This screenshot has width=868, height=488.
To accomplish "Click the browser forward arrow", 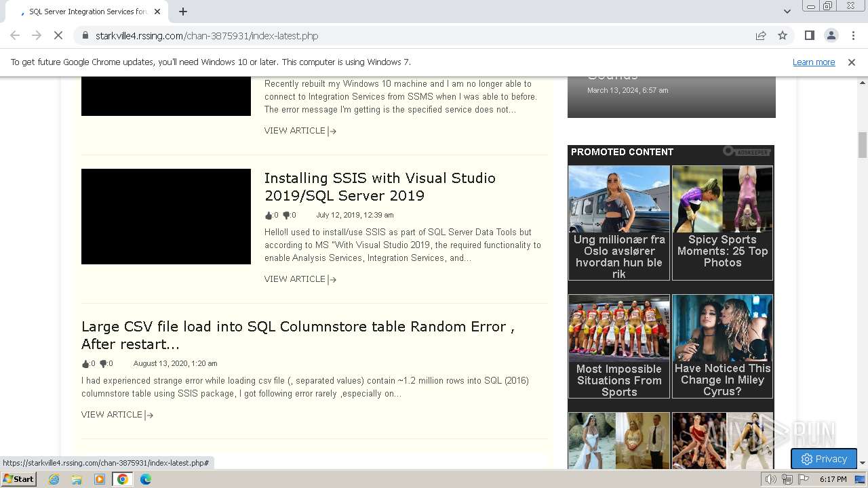I will tap(37, 36).
